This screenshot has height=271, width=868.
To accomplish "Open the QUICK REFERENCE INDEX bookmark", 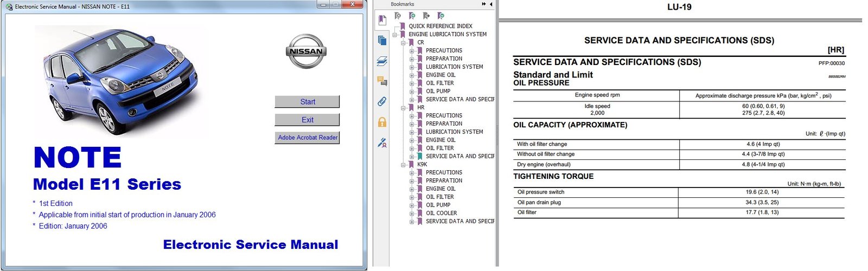I will click(x=441, y=26).
